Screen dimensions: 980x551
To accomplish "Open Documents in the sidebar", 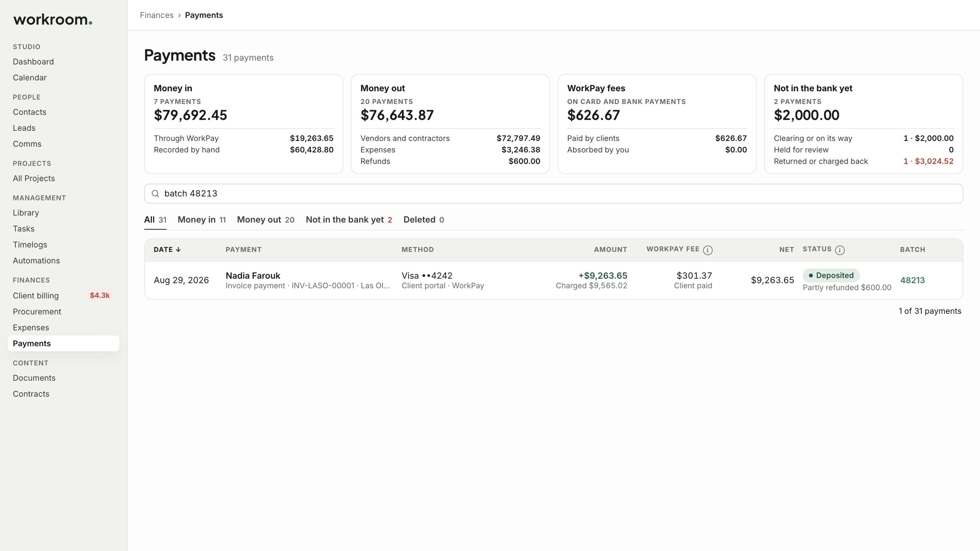I will (x=34, y=378).
